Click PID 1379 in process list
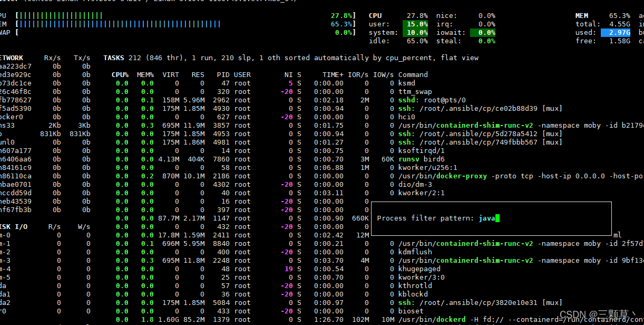 pos(221,320)
